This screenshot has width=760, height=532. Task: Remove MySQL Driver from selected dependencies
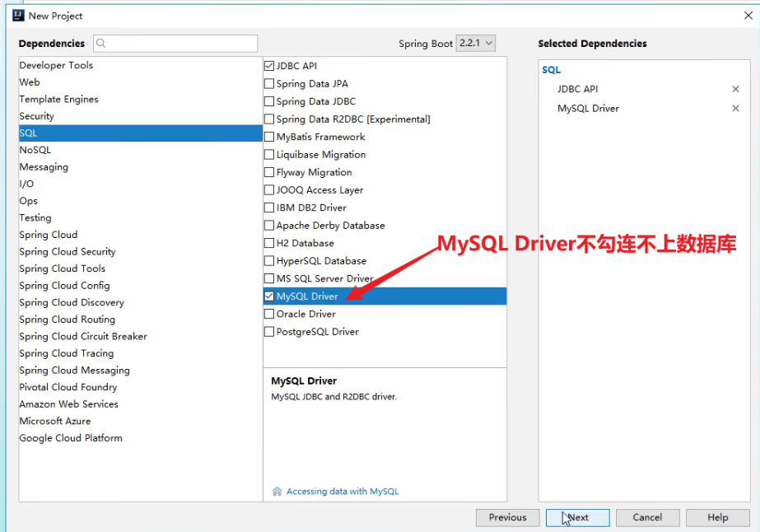tap(735, 108)
